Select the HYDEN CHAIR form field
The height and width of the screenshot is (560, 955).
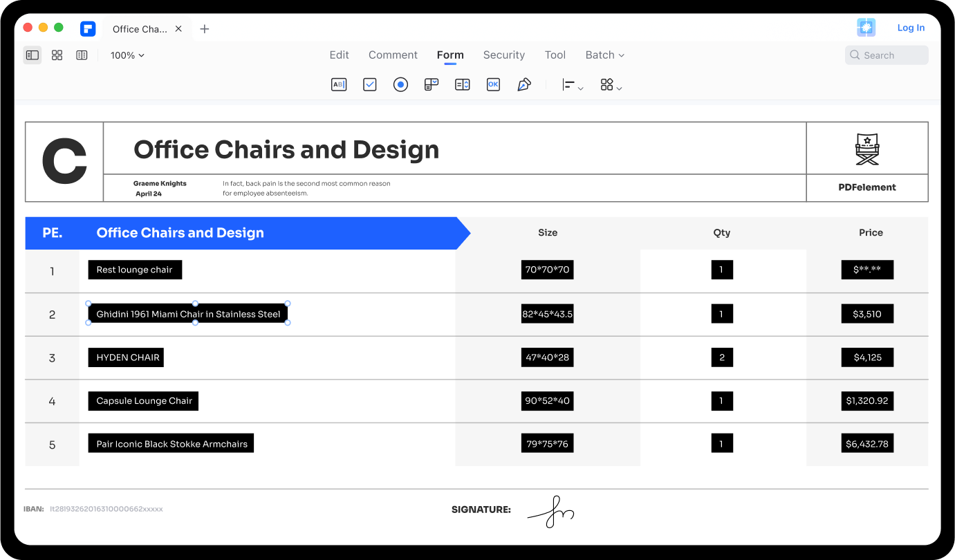(127, 357)
